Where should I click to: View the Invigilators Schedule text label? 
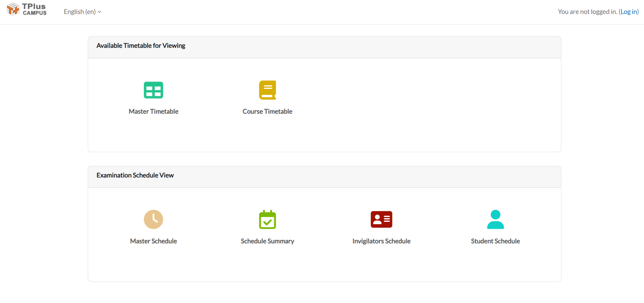[381, 241]
